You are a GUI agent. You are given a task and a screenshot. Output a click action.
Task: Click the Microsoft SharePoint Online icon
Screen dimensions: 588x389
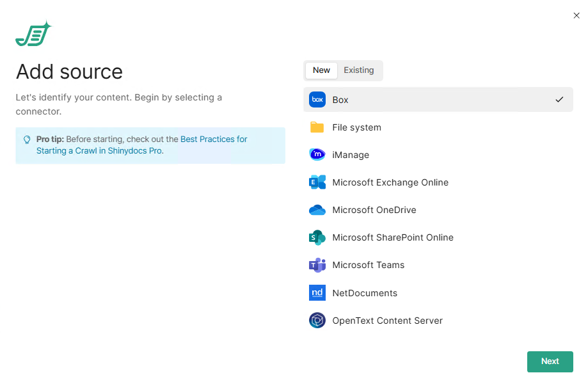(x=317, y=237)
